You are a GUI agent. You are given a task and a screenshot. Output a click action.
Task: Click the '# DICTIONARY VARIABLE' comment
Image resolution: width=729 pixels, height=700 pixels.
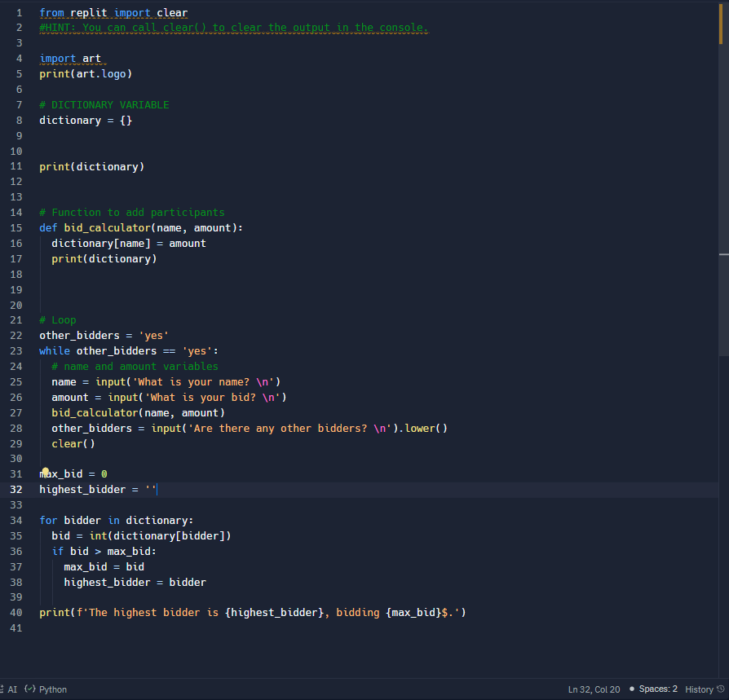pyautogui.click(x=104, y=105)
